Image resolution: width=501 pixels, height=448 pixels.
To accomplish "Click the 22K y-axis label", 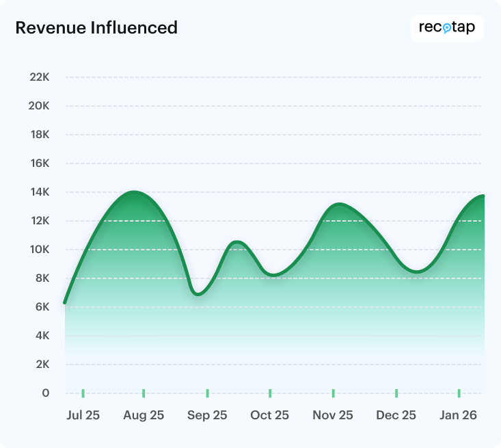I will click(x=40, y=77).
